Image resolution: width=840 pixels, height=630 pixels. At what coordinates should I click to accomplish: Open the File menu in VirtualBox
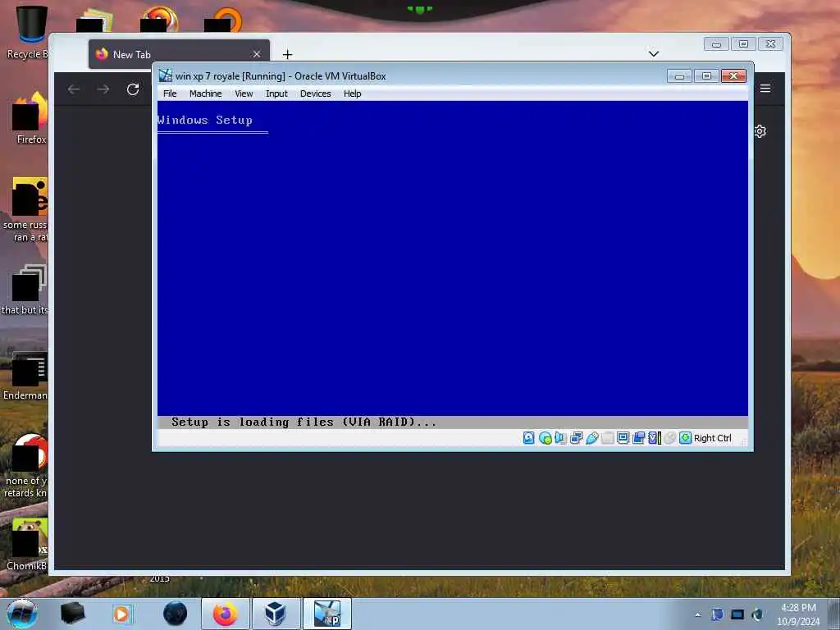pyautogui.click(x=170, y=94)
